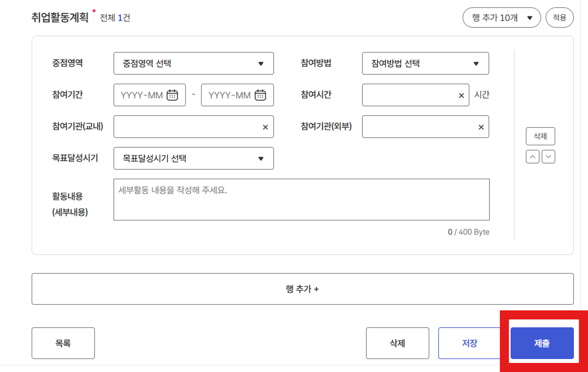The height and width of the screenshot is (372, 588).
Task: Open the 참여방법 선택 dropdown
Action: pyautogui.click(x=425, y=63)
